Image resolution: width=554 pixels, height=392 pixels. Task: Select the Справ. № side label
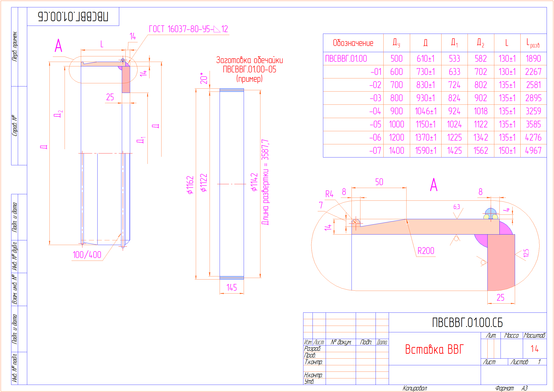[14, 126]
